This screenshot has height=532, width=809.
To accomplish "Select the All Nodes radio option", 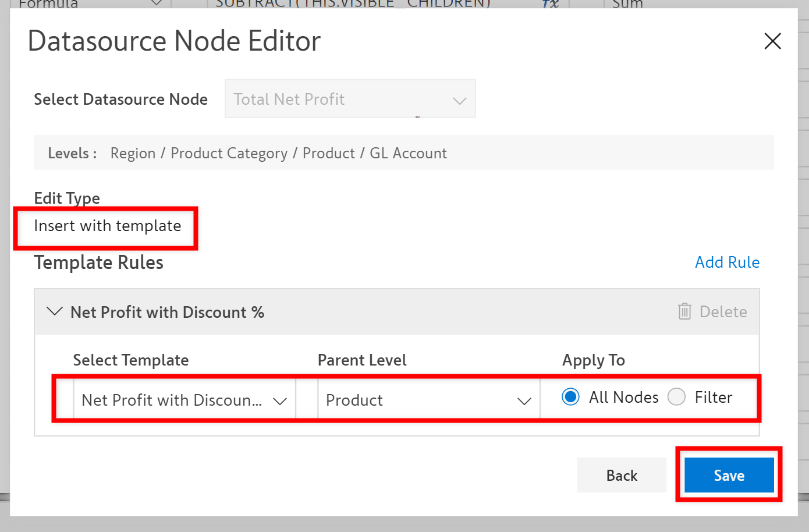I will pyautogui.click(x=570, y=397).
